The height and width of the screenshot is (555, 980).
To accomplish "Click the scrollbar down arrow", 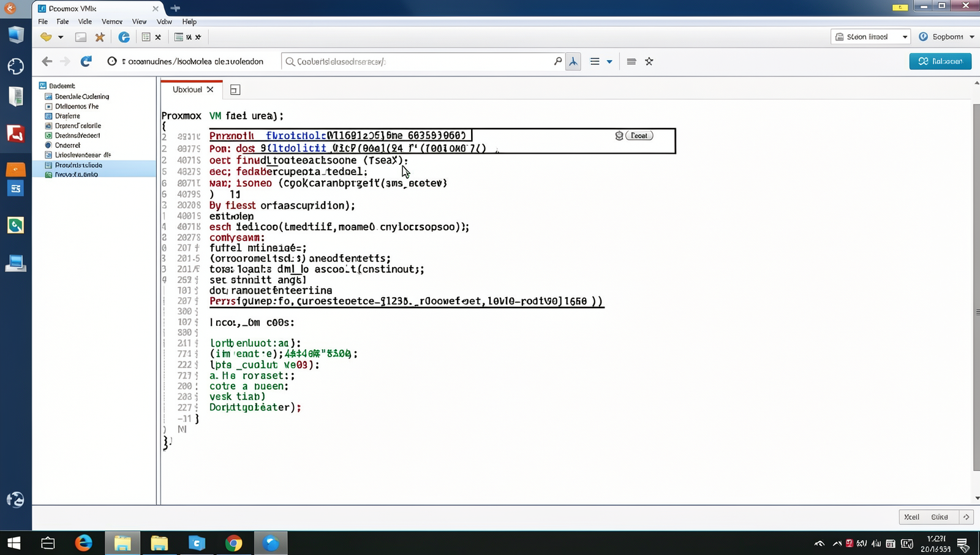I will click(976, 498).
